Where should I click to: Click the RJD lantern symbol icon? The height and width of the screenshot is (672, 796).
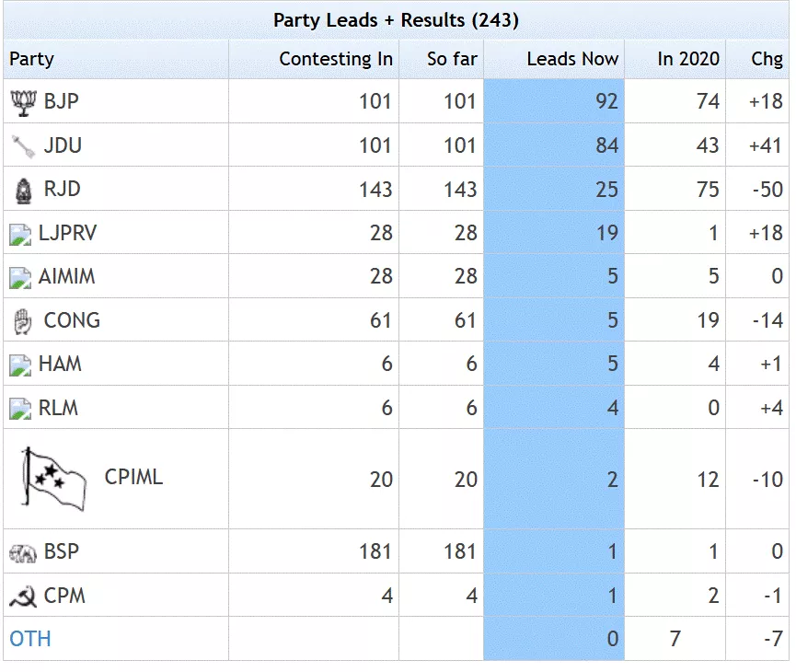coord(22,190)
